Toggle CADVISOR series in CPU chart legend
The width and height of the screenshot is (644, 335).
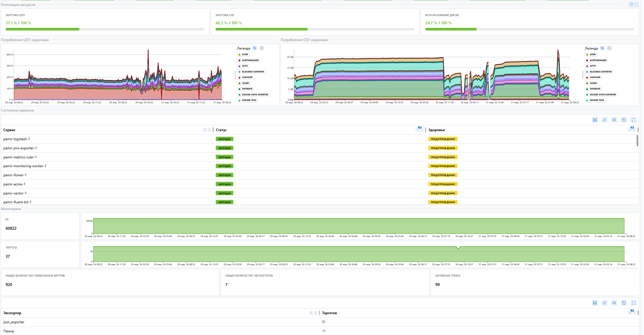(x=247, y=77)
